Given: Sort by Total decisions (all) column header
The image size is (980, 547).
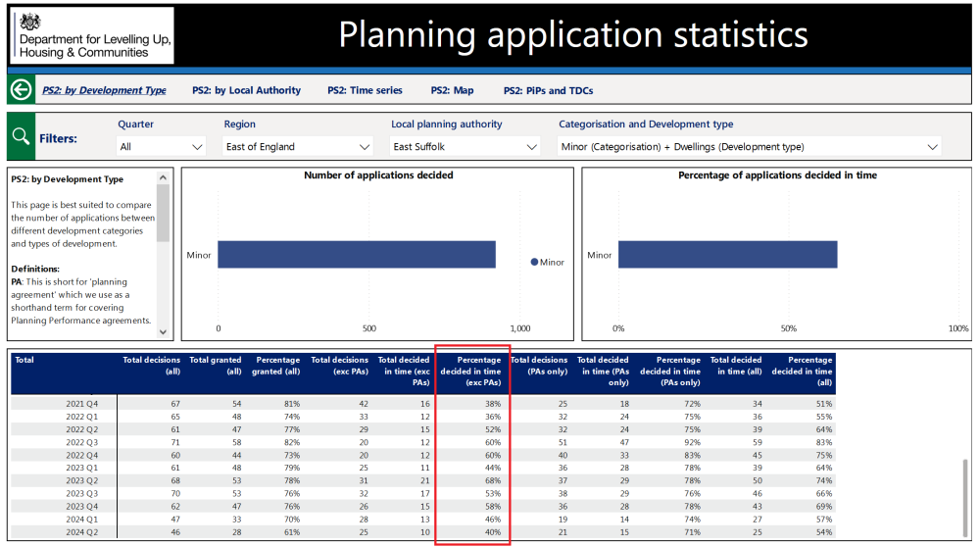Looking at the screenshot, I should click(x=151, y=365).
